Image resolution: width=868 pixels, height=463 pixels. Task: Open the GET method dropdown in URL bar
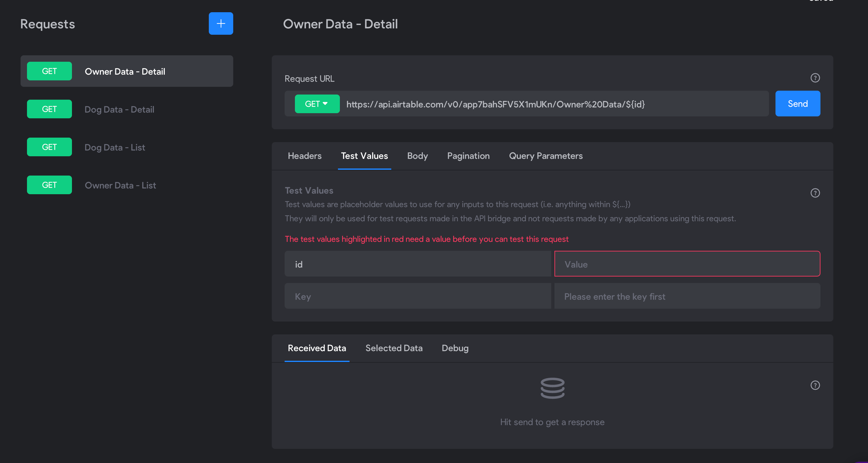[317, 104]
